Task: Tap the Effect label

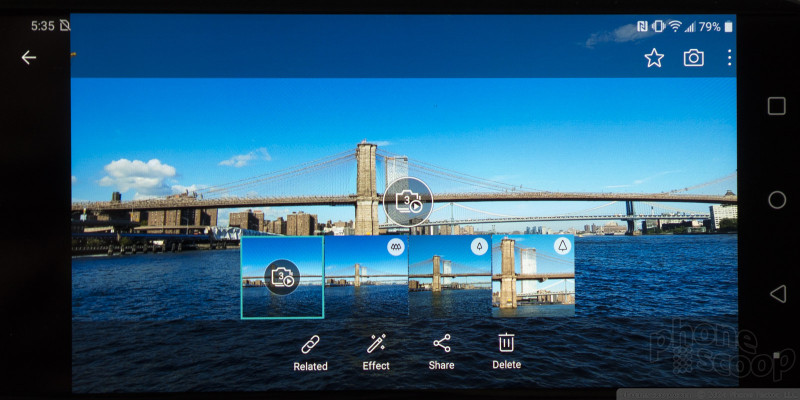Action: click(376, 366)
